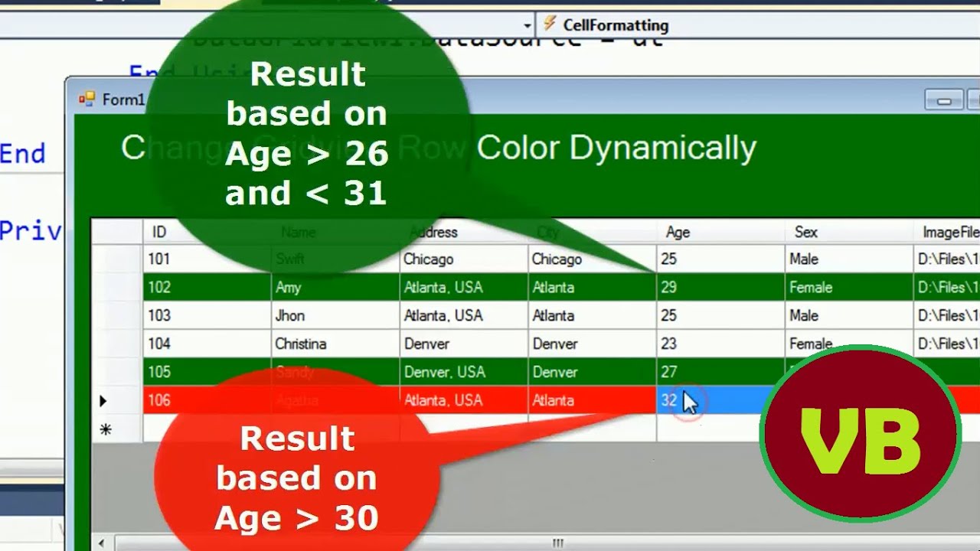
Task: Click the current row arrow selector for row 106
Action: (x=116, y=401)
